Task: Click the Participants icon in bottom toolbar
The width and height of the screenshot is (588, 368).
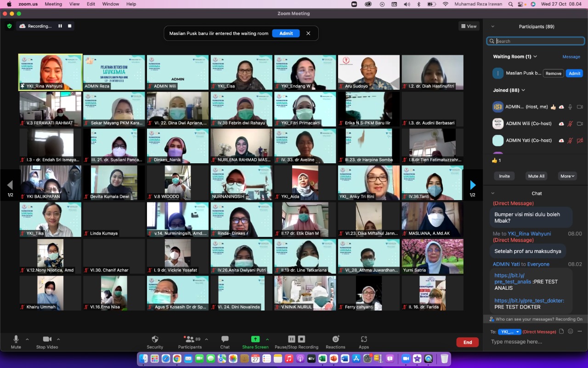Action: (x=188, y=339)
